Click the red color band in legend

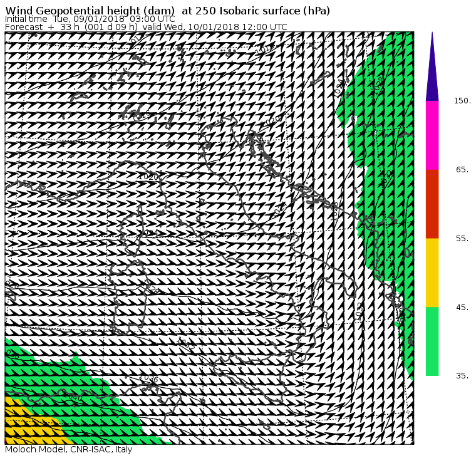click(432, 204)
